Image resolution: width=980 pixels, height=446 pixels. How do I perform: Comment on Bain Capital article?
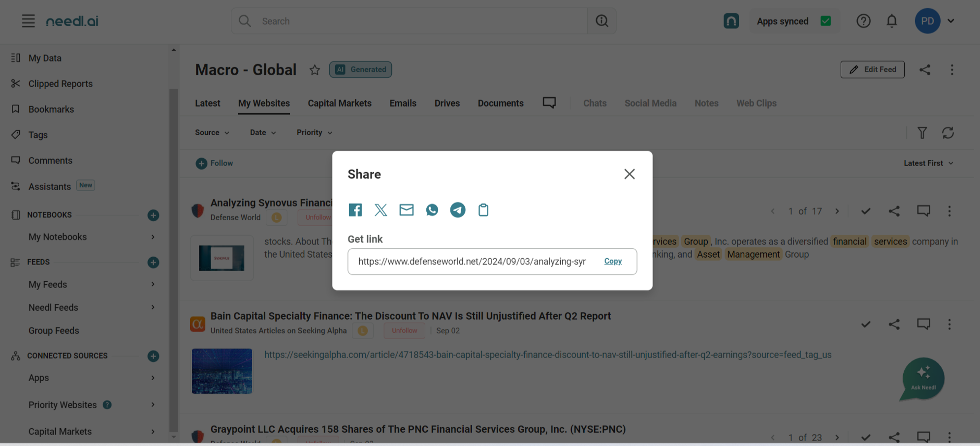coord(923,324)
